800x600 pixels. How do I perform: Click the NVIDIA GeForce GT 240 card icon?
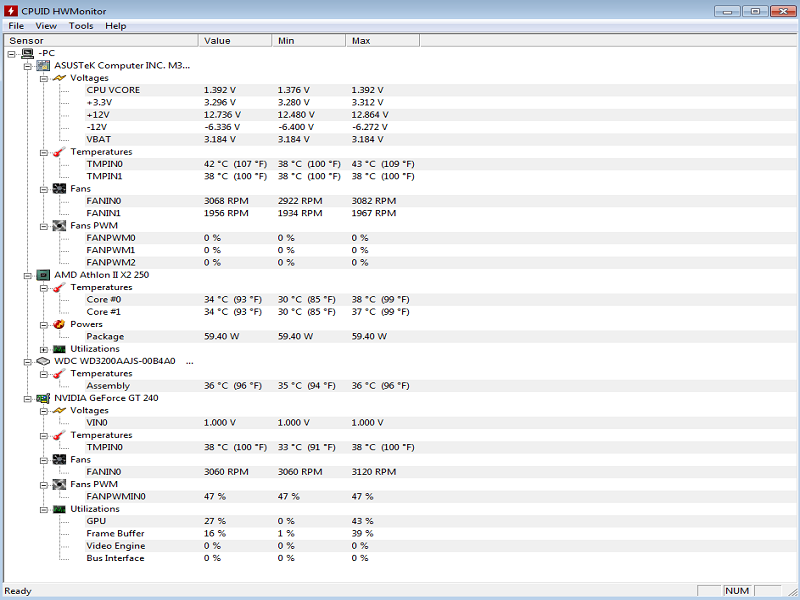coord(43,398)
